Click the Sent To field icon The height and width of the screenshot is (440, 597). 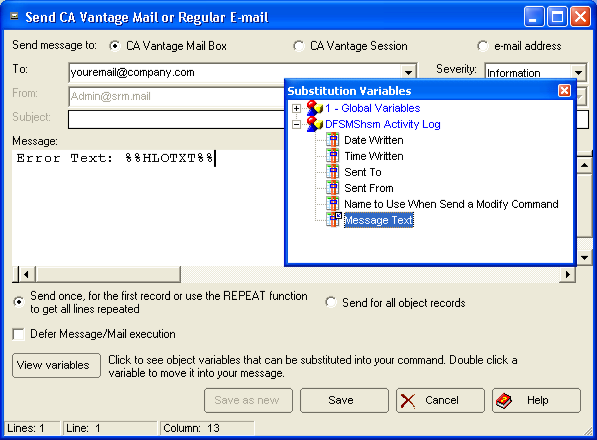pos(333,172)
